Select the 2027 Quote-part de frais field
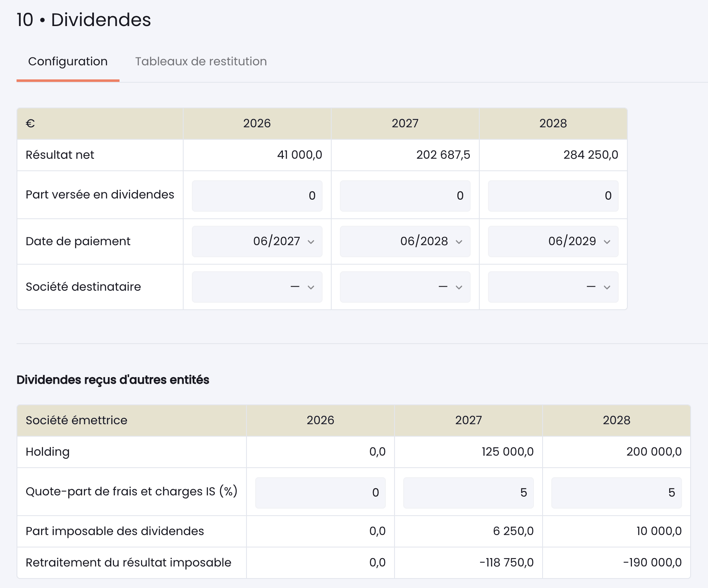708x588 pixels. (468, 492)
